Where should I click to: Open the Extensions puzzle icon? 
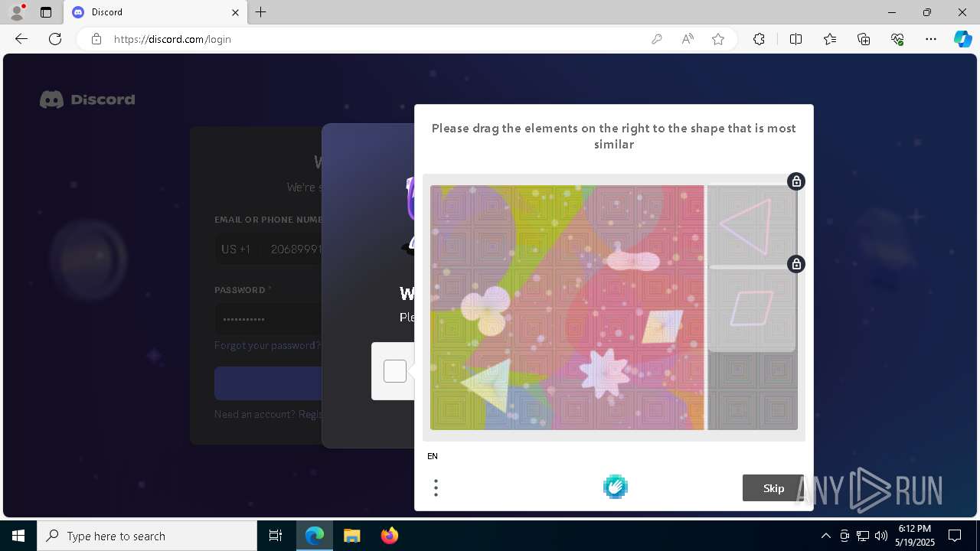759,39
